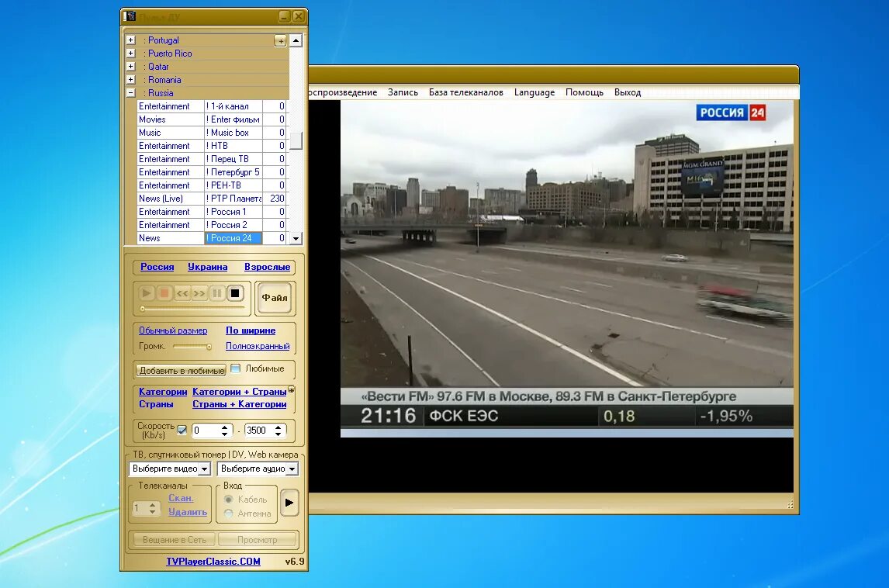The width and height of the screenshot is (889, 588).
Task: Click the play button in the player controls
Action: (x=147, y=293)
